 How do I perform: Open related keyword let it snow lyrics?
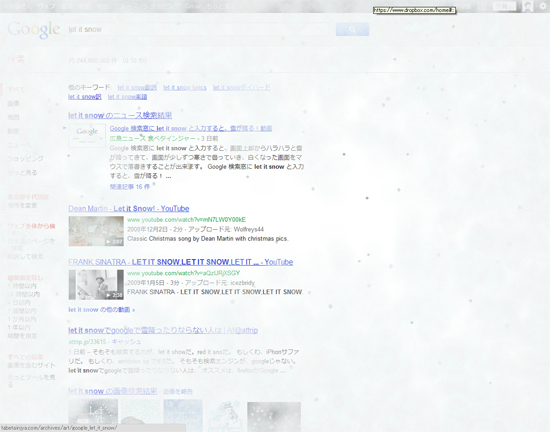point(185,88)
